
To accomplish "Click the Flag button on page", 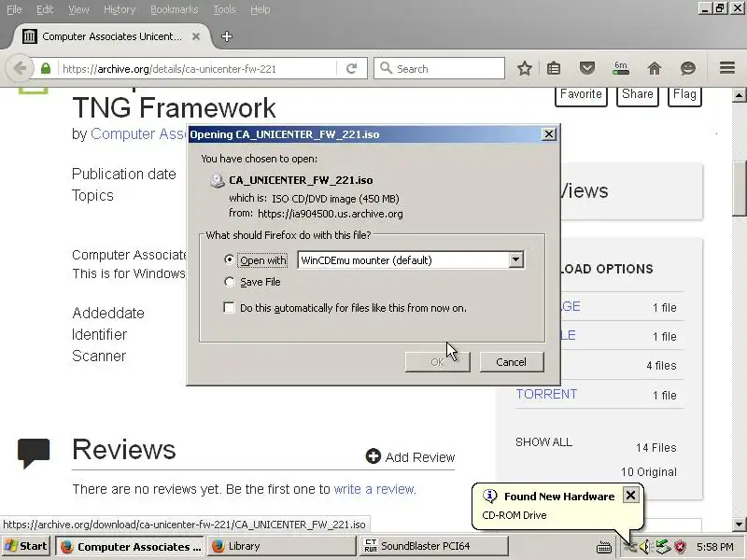I will 684,95.
